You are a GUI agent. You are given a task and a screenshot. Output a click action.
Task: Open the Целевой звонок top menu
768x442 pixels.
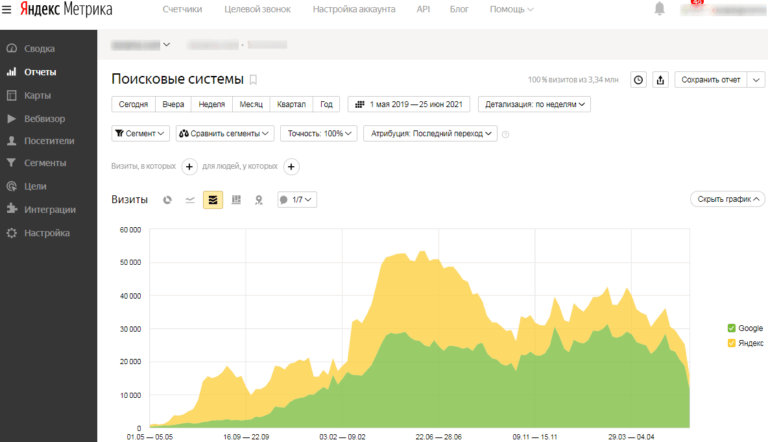(x=258, y=9)
